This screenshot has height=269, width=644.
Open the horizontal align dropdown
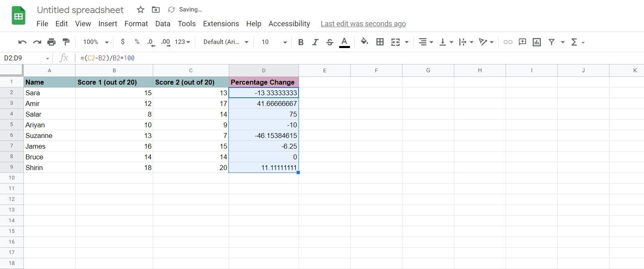click(425, 42)
